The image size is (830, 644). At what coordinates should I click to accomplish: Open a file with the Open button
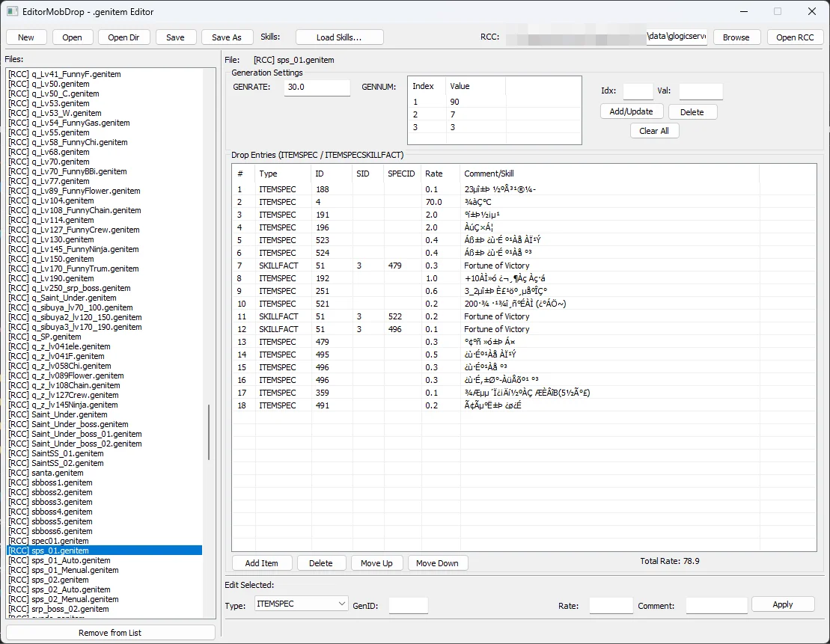[x=72, y=37]
